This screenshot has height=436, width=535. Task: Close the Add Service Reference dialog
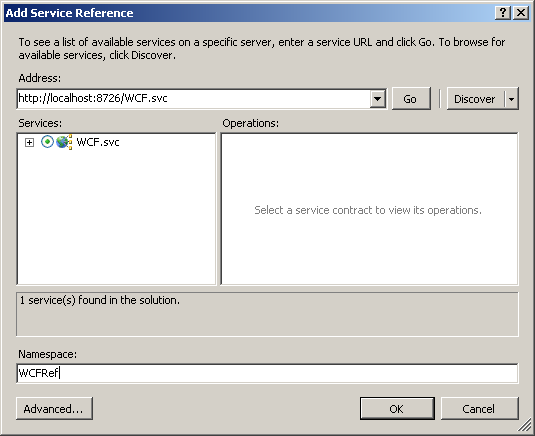pos(521,13)
